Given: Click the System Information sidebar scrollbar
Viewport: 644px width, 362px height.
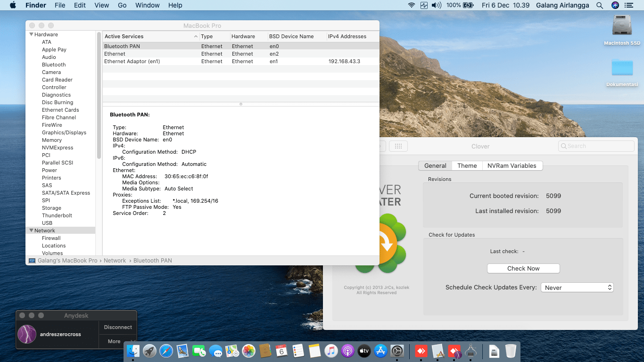Looking at the screenshot, I should (x=99, y=96).
